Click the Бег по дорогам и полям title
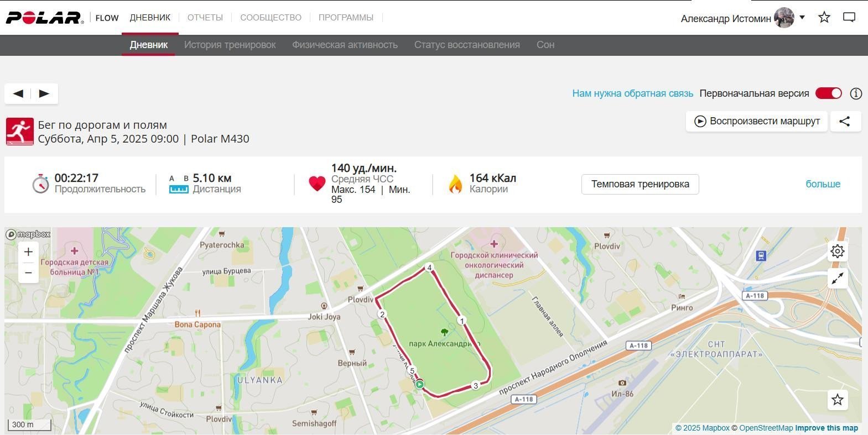This screenshot has height=435, width=868. (x=102, y=125)
